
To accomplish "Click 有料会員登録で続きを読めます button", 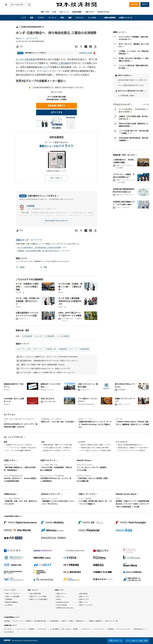I will click(56, 221).
